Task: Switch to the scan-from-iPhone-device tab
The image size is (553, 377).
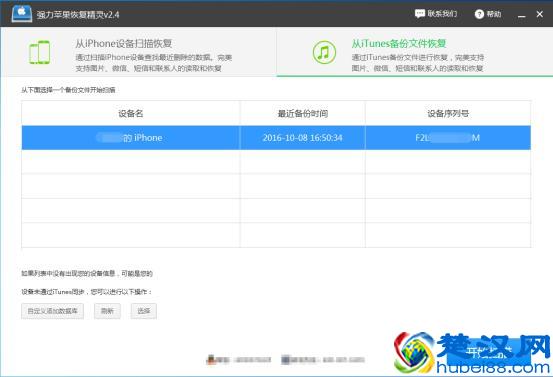Action: pos(139,52)
